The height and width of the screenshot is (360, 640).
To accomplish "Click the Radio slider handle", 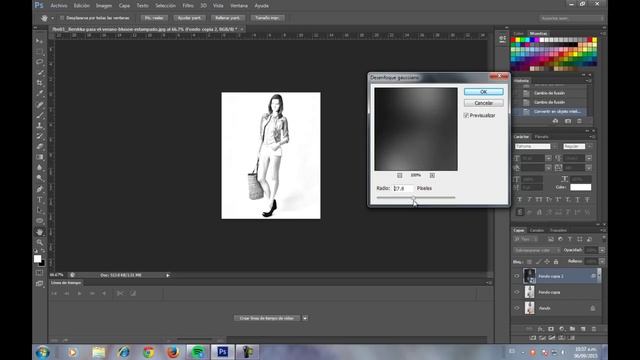I will click(x=413, y=198).
